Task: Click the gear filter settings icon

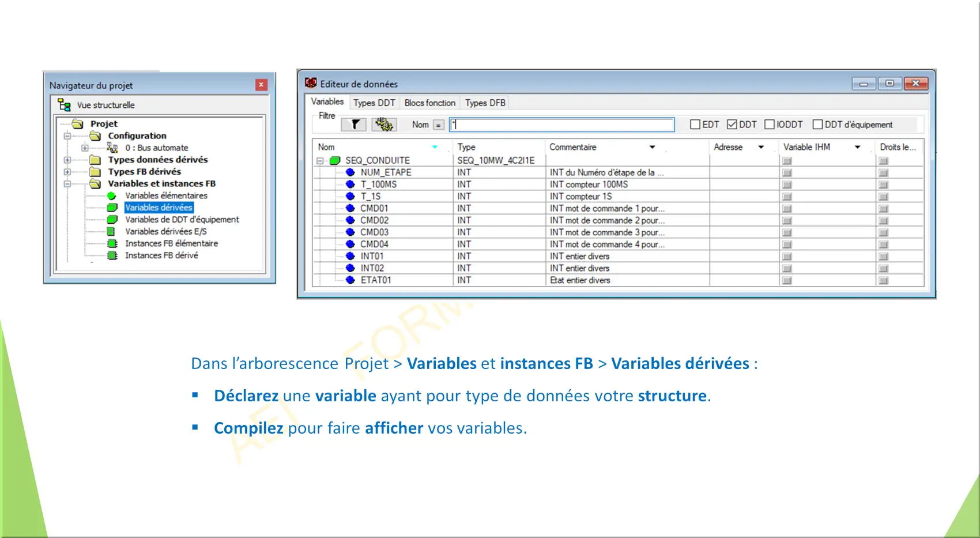Action: (383, 125)
